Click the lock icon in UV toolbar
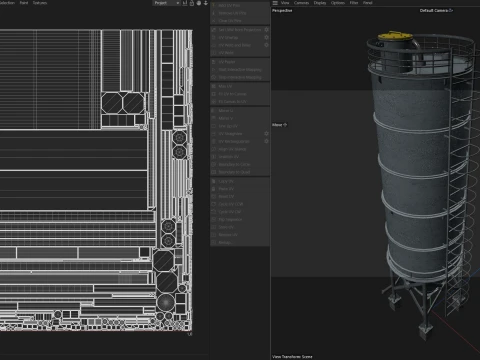Viewport: 480px width, 360px height. [x=192, y=3]
